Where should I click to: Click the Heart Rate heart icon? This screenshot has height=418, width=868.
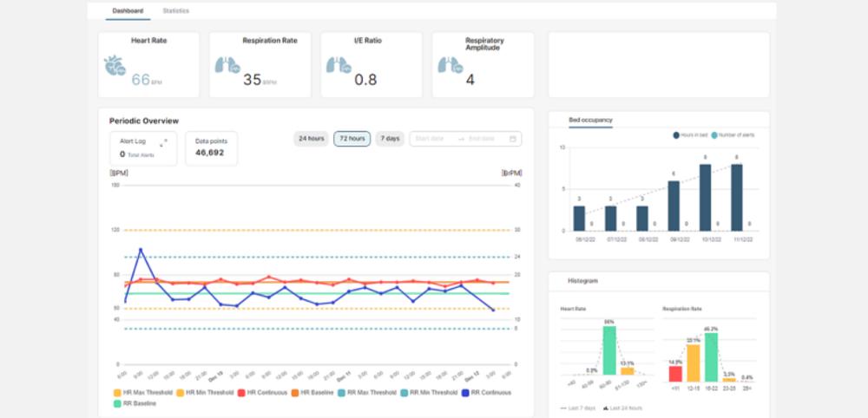pos(115,65)
